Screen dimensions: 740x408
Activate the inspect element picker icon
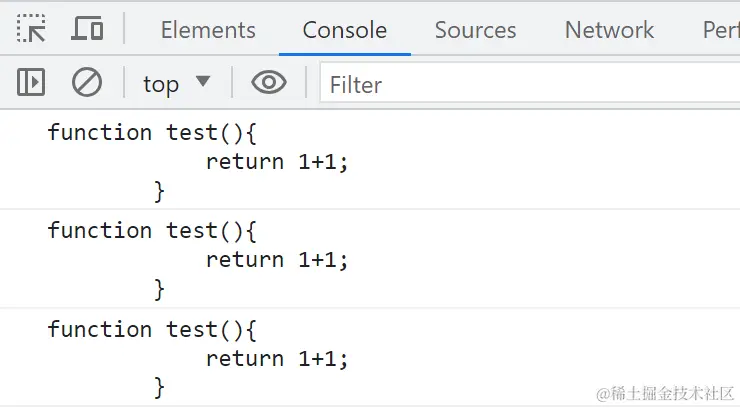32,29
